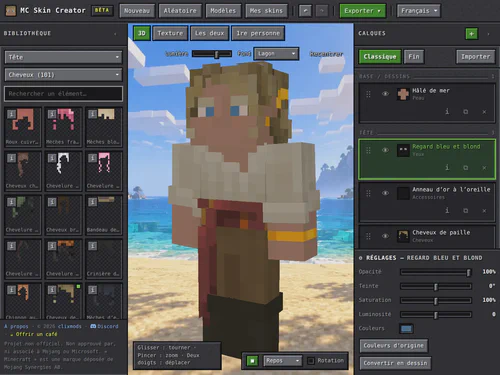This screenshot has height=375, width=500.
Task: Grab the drag handle of the Hâlé de mer layer
Action: point(368,94)
